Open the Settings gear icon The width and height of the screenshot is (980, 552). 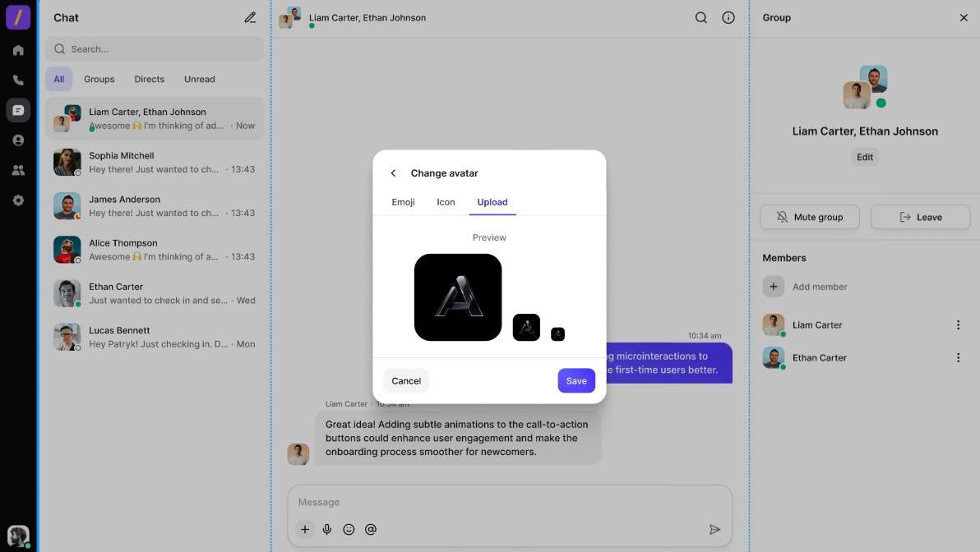click(18, 200)
